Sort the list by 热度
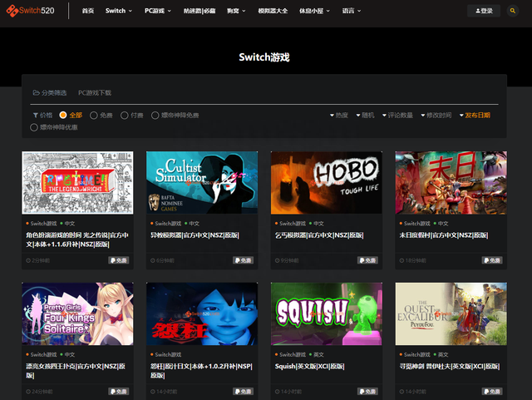 point(339,116)
